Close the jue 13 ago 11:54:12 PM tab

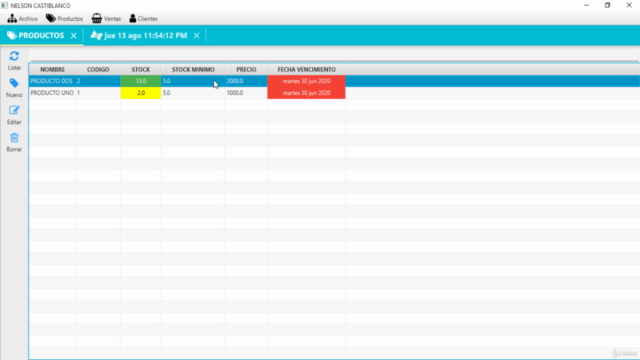[196, 36]
